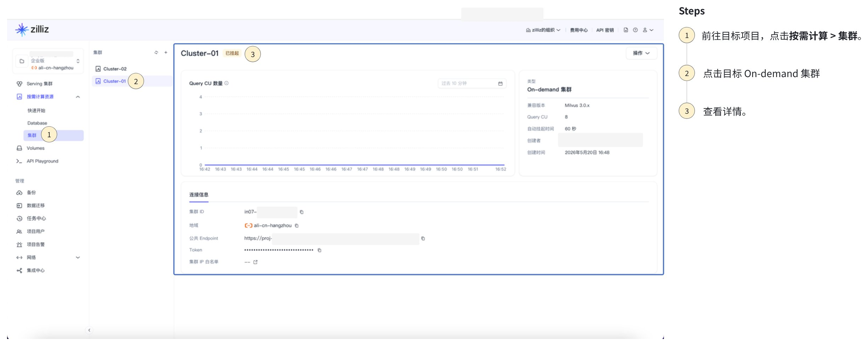Click the 查看详情。 step text
The image size is (868, 346).
[x=725, y=112]
